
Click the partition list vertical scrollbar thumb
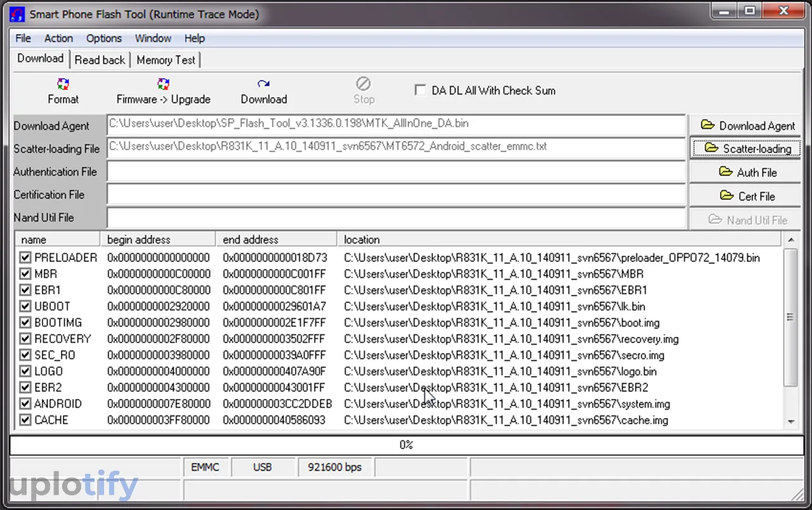pyautogui.click(x=790, y=317)
